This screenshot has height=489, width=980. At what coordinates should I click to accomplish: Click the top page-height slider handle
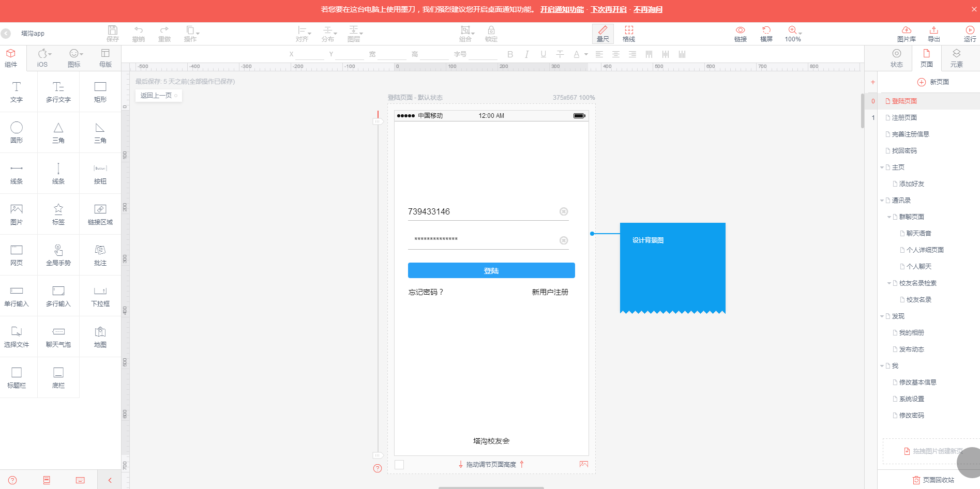(378, 121)
